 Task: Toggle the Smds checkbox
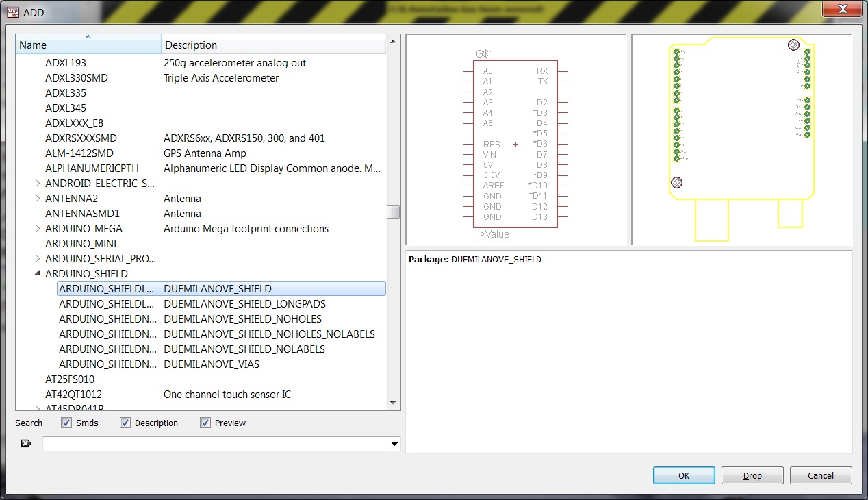coord(66,423)
